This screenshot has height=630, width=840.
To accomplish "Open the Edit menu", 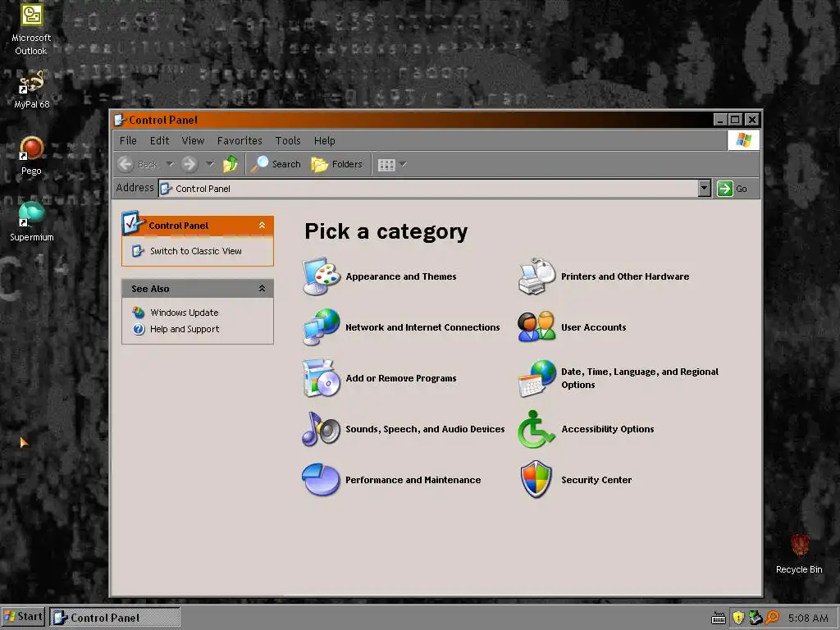I will tap(160, 140).
